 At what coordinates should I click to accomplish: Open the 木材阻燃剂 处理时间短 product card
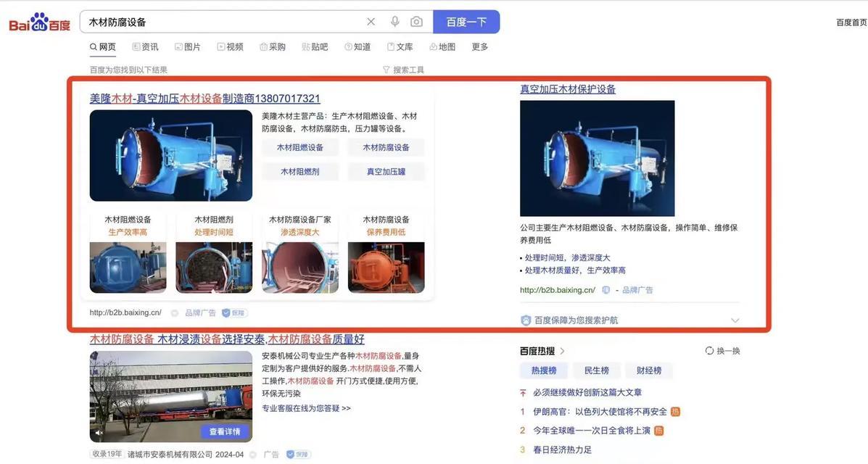214,252
